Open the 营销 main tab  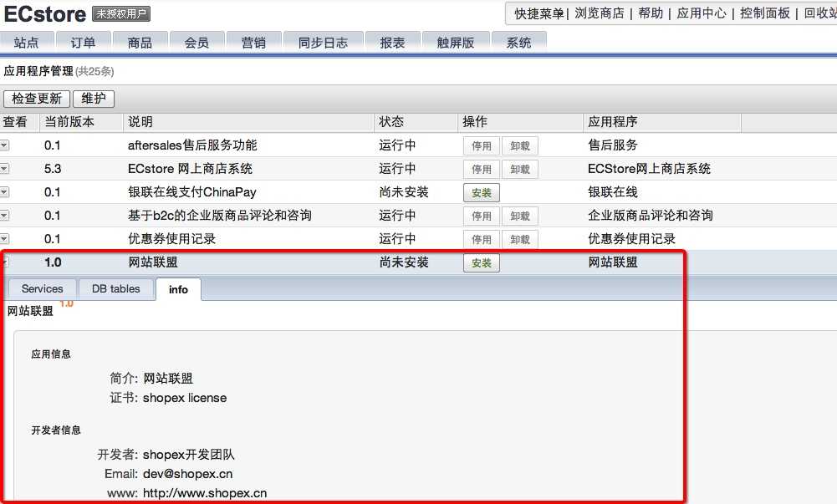[253, 43]
